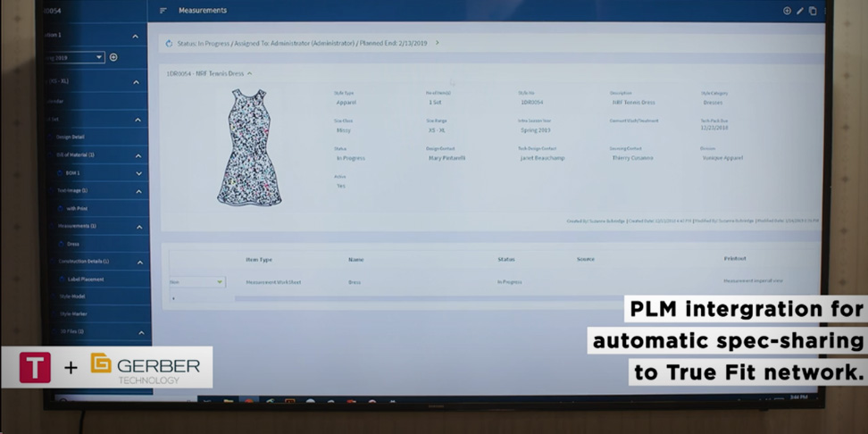Select BOM 1 in the sidebar

click(x=72, y=172)
